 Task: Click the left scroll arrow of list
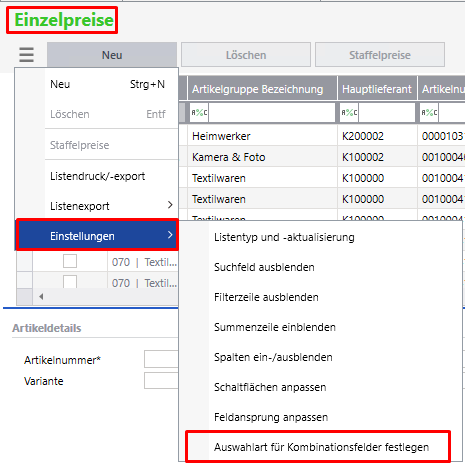41,296
